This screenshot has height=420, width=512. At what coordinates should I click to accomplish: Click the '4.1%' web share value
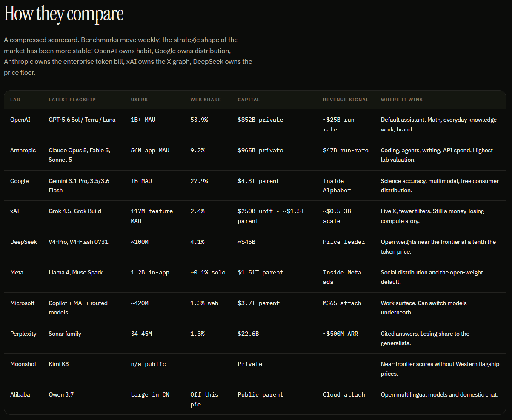click(x=197, y=242)
